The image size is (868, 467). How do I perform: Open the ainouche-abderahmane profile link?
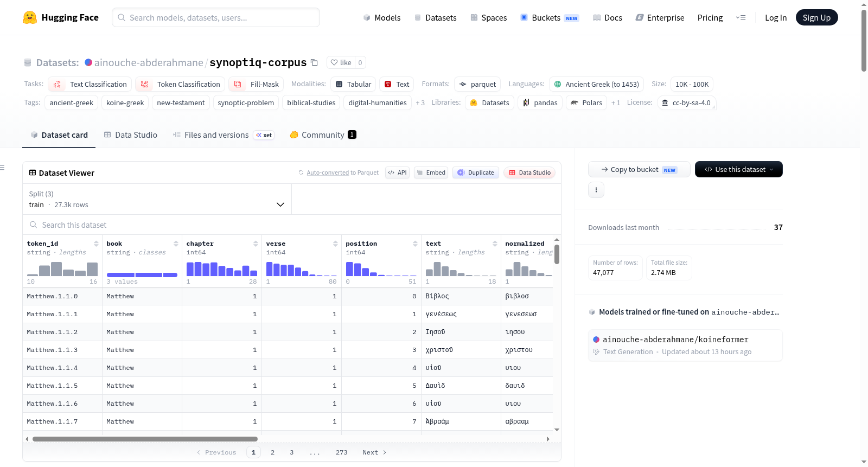149,62
